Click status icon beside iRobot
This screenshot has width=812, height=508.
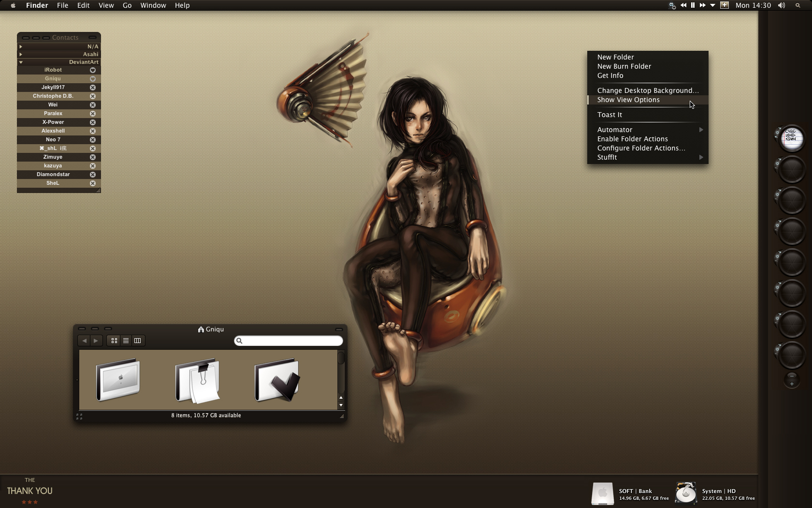[93, 70]
